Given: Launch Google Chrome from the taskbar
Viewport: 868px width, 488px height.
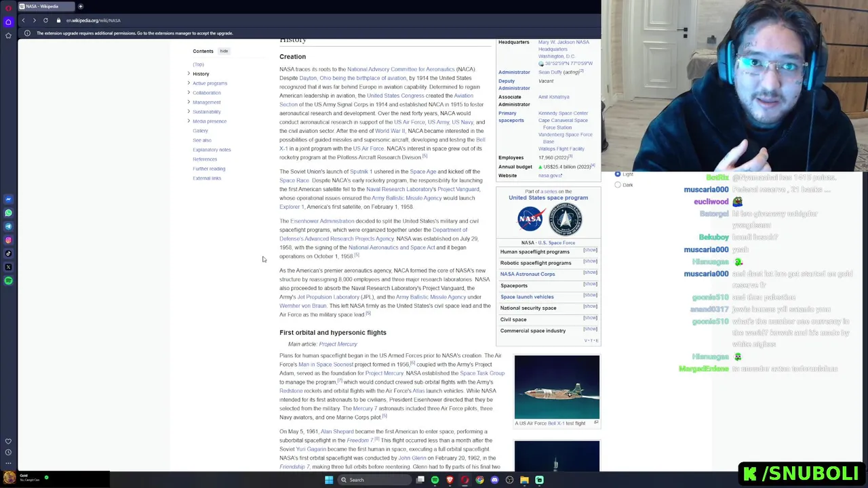Looking at the screenshot, I should (x=479, y=480).
